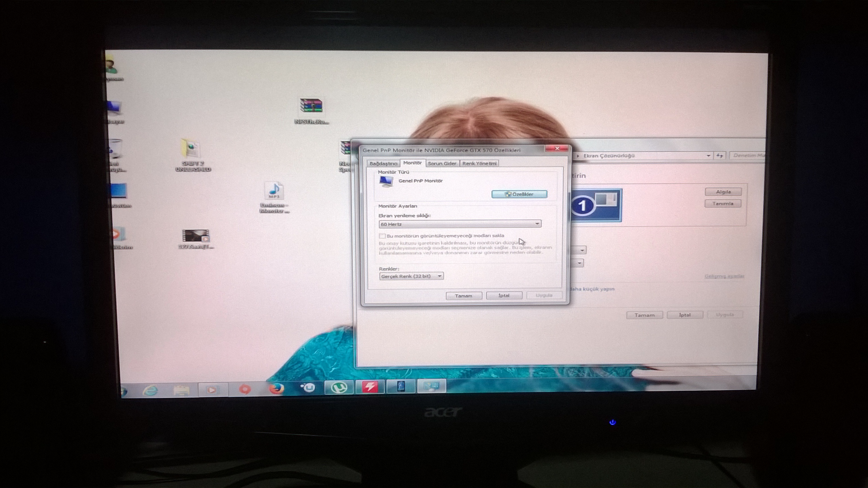Click the Özellikler button in Monitör Türü
The height and width of the screenshot is (488, 868).
click(x=519, y=194)
